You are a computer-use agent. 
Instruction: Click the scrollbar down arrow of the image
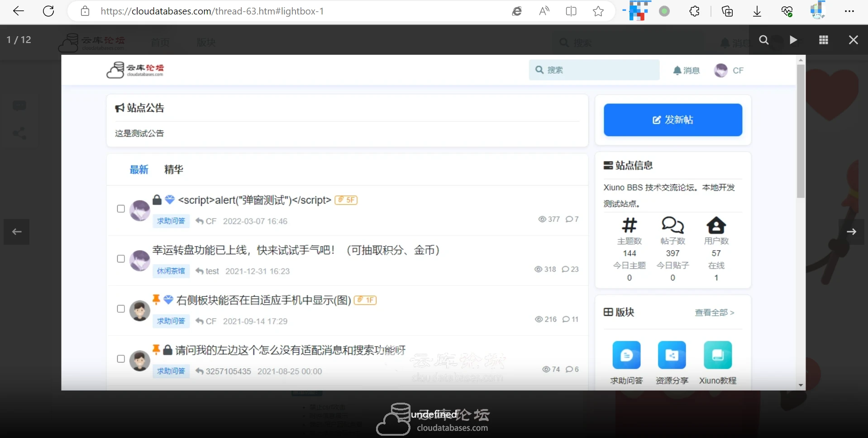point(801,386)
